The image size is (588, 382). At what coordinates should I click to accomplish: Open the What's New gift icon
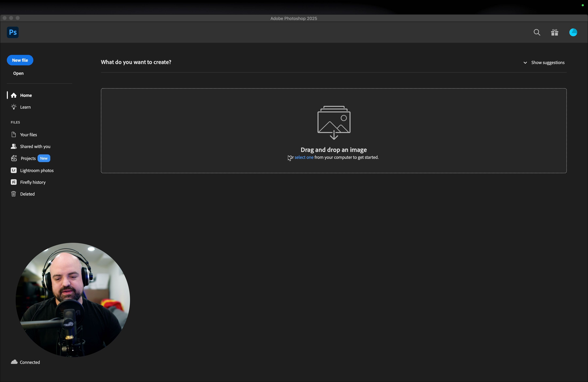(555, 33)
